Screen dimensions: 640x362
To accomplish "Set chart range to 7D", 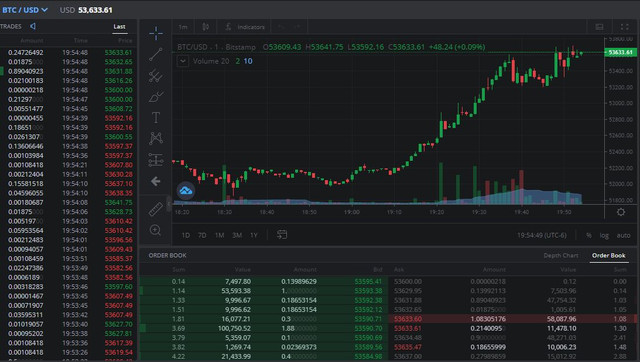I will [x=202, y=235].
